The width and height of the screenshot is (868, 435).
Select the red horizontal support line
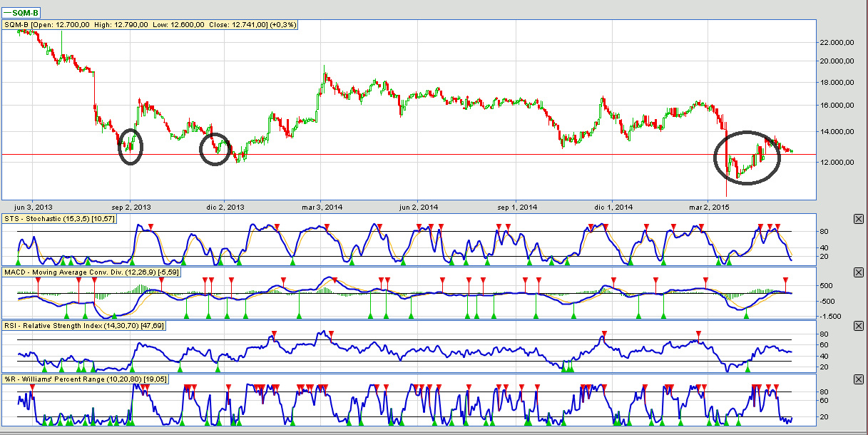[428, 154]
